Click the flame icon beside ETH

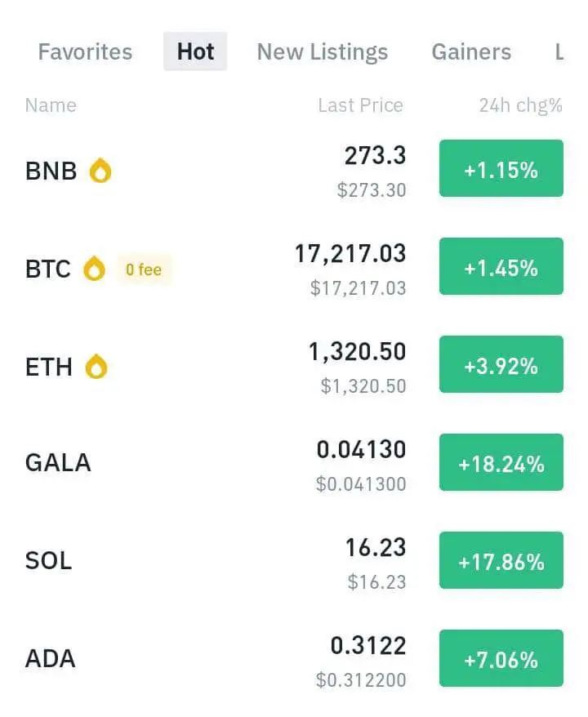(x=96, y=367)
